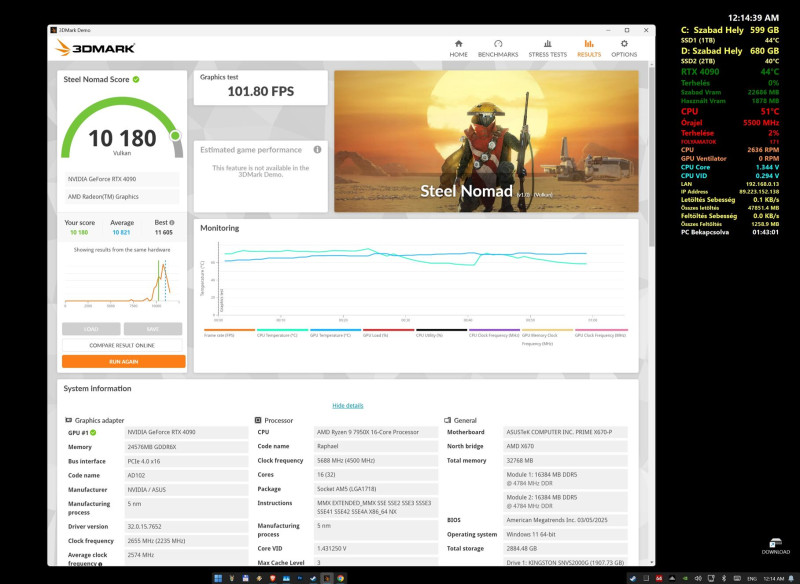This screenshot has width=800, height=584.
Task: Open the Stress Tests section
Action: pos(547,48)
